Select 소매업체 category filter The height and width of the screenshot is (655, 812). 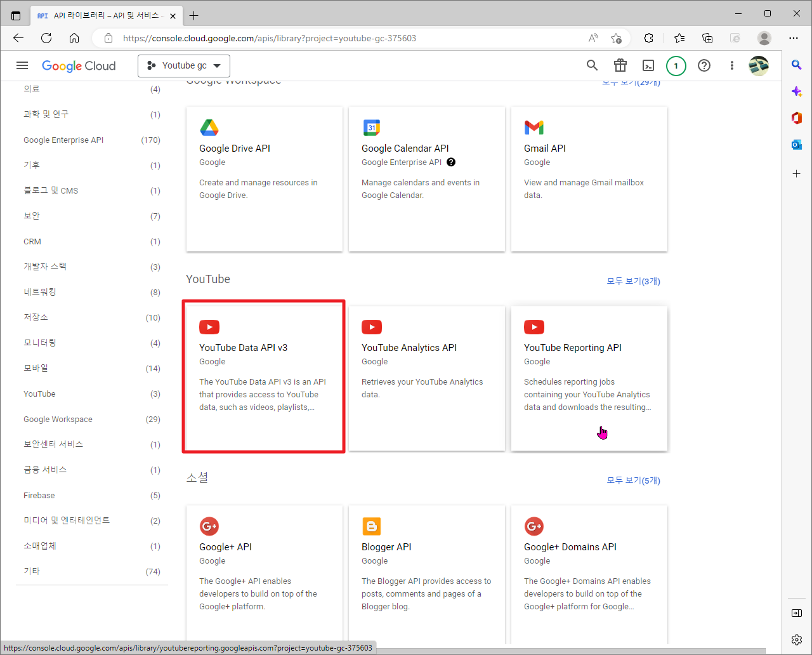point(92,546)
